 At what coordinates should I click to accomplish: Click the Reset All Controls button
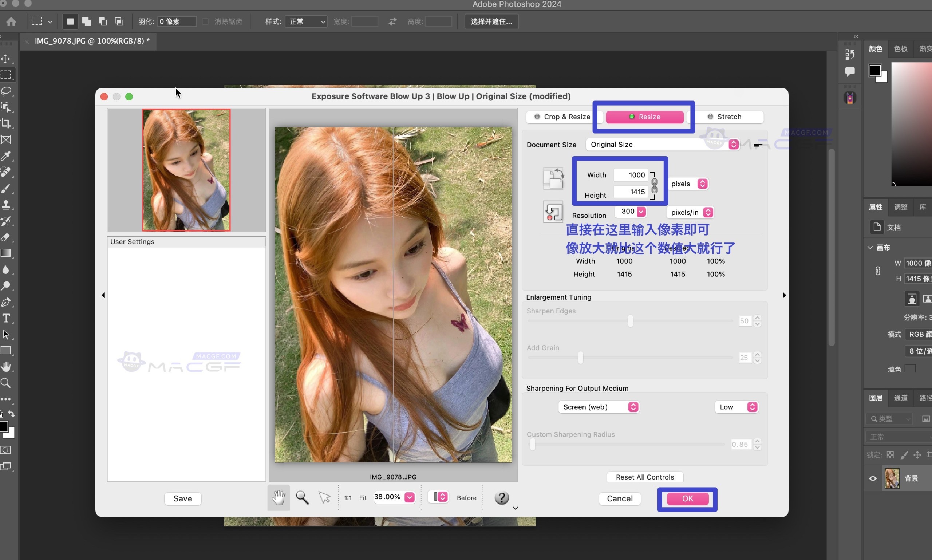coord(644,477)
